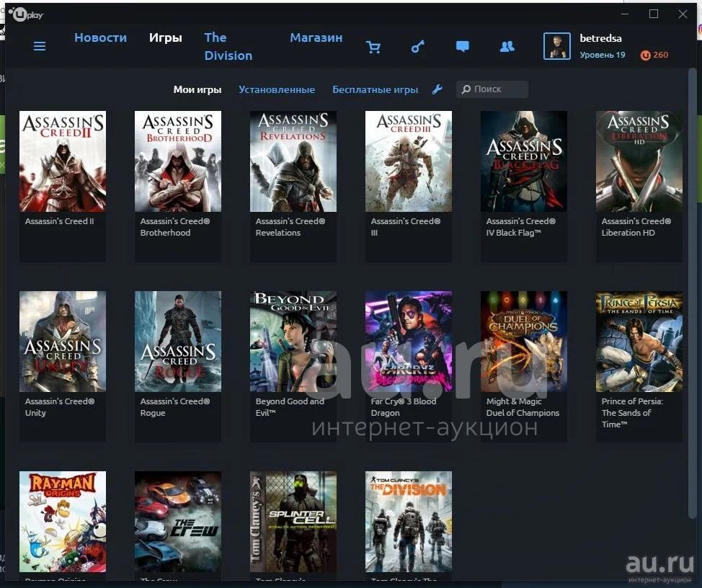
Task: Open the Новости tab
Action: [x=100, y=37]
